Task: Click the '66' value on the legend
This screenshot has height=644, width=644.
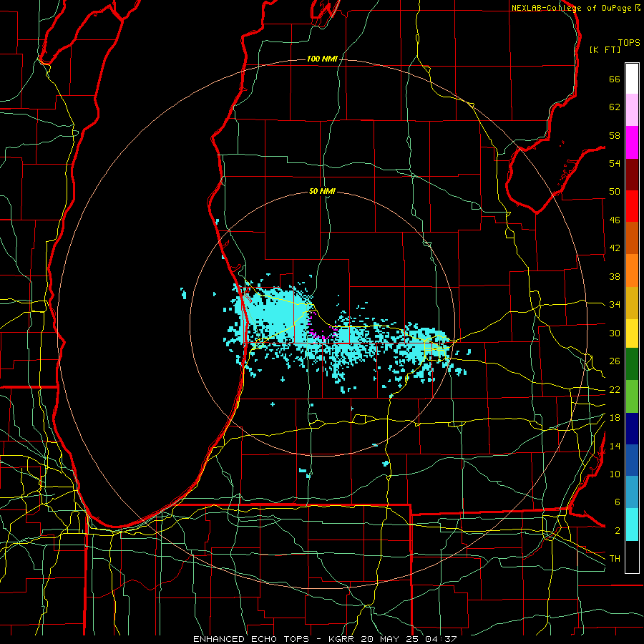Action: 615,79
